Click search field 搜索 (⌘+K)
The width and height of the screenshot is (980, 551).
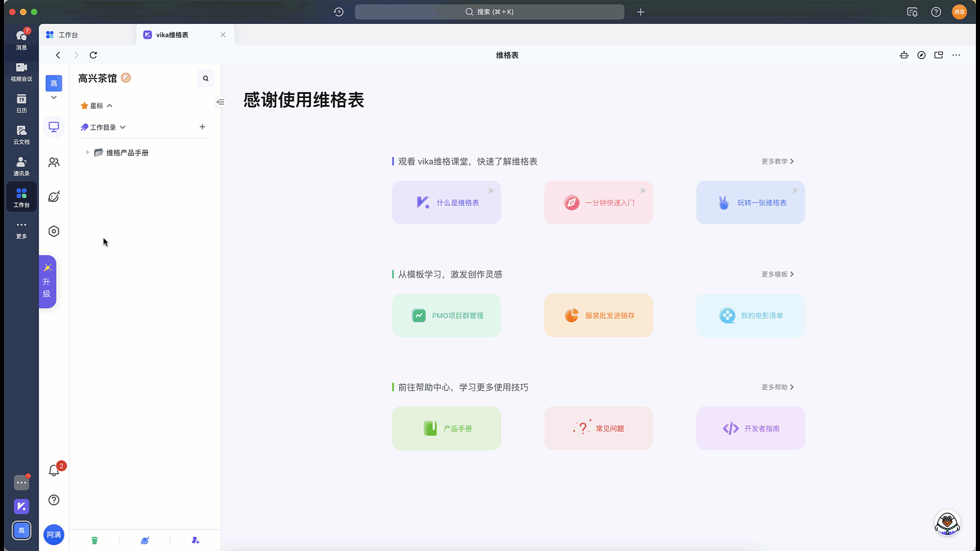pos(489,12)
